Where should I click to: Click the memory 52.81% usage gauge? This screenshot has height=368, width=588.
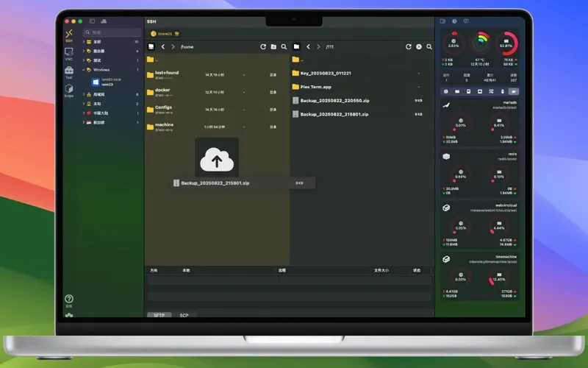tap(506, 44)
